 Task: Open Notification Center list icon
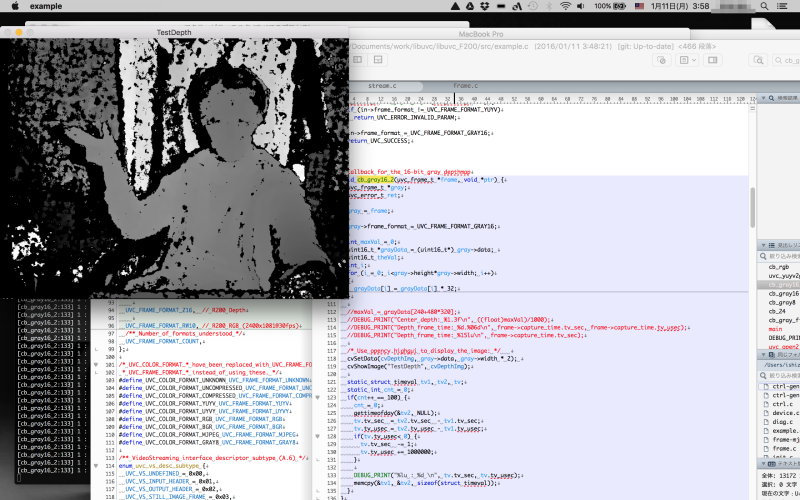point(782,6)
